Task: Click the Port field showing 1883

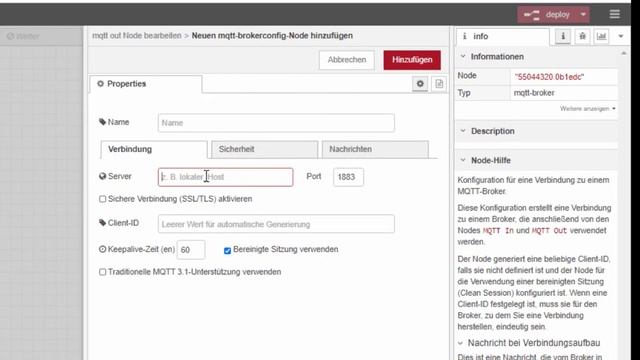Action: point(348,177)
